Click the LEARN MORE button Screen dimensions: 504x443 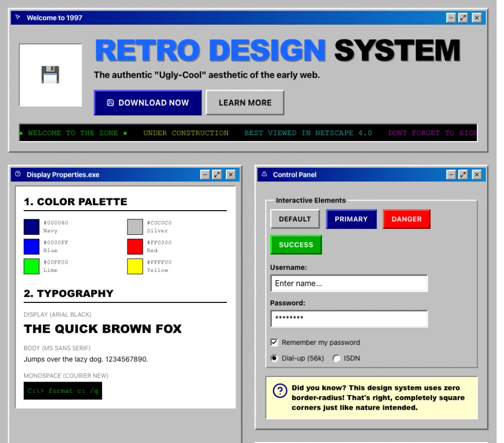[245, 102]
